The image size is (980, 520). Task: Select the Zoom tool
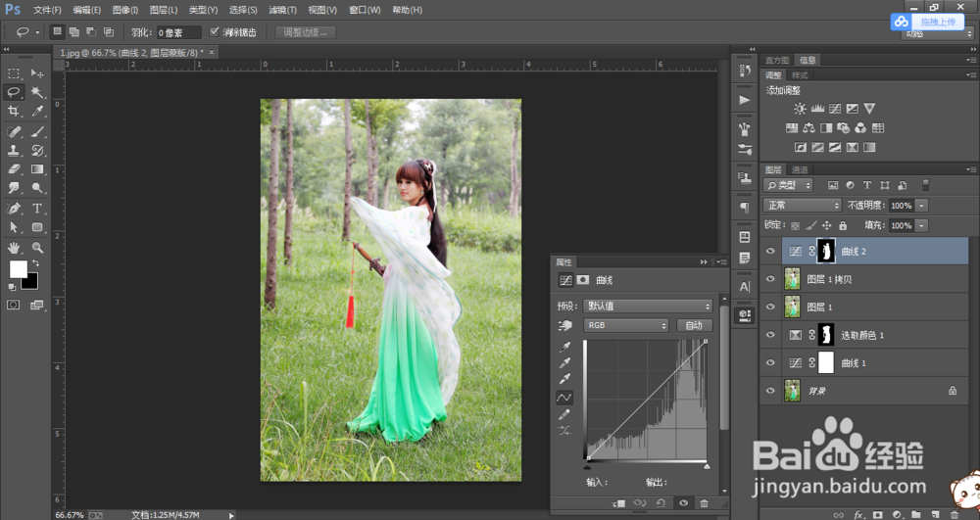coord(37,248)
